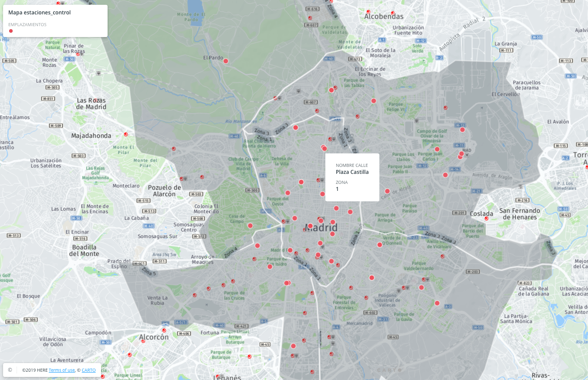Image resolution: width=588 pixels, height=380 pixels.
Task: Click the Pozuelo de Alarcón town label
Action: coord(162,190)
